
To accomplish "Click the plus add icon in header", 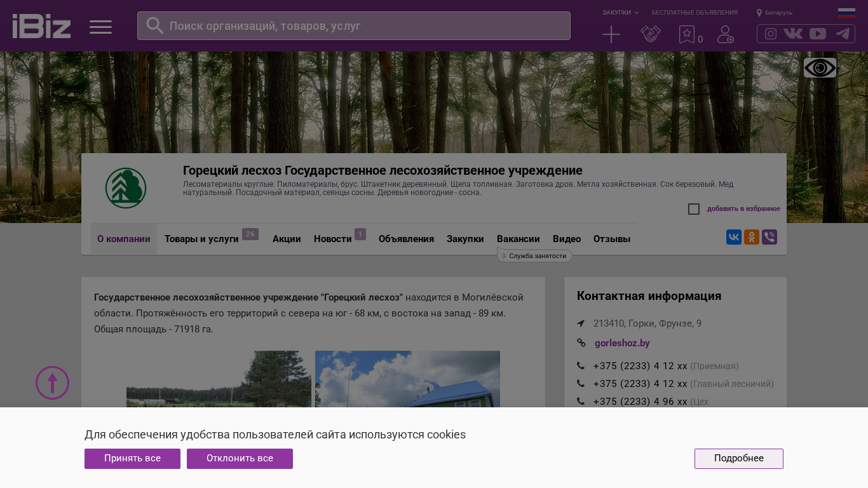I will coord(611,34).
